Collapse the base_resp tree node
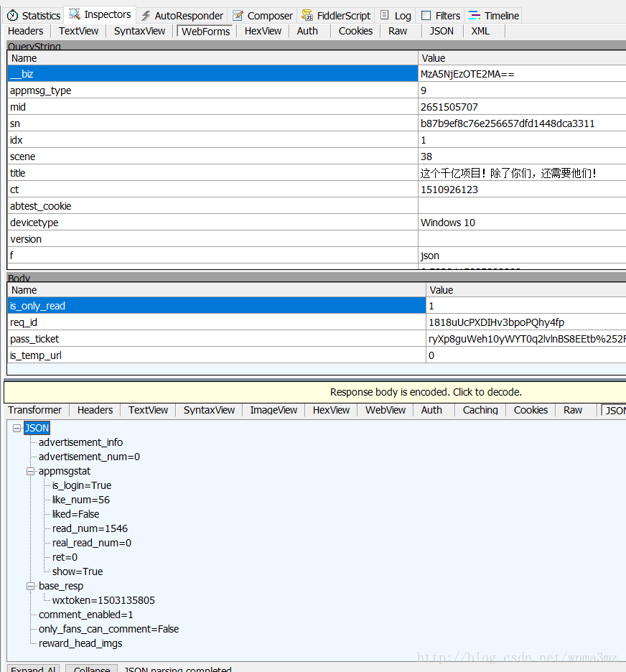Screen dimensions: 626x672 tap(30, 587)
